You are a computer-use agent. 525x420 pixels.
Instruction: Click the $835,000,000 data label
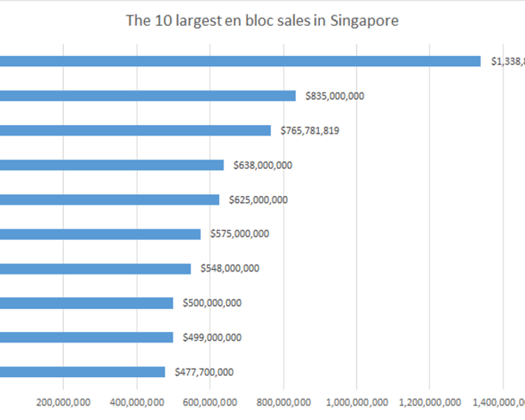[x=335, y=96]
